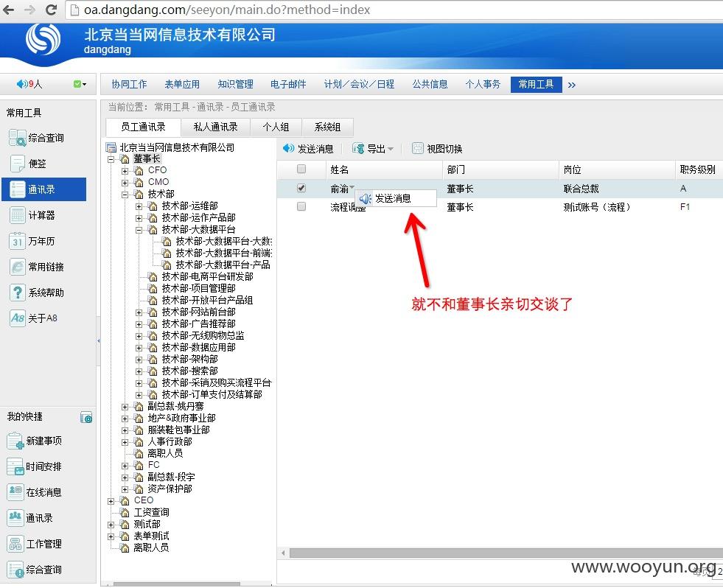Click the 9人 online users speaker icon

click(x=21, y=84)
